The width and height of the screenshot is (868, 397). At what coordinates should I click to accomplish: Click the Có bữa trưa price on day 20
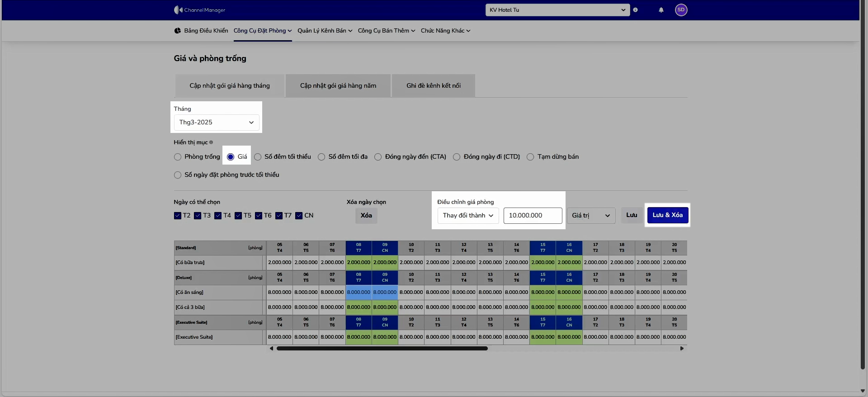click(674, 263)
